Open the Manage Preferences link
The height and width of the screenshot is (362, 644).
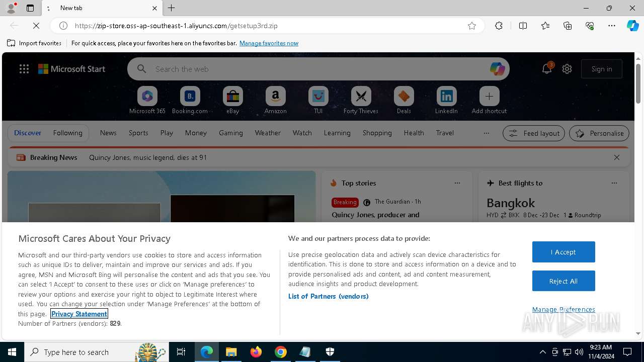point(563,309)
